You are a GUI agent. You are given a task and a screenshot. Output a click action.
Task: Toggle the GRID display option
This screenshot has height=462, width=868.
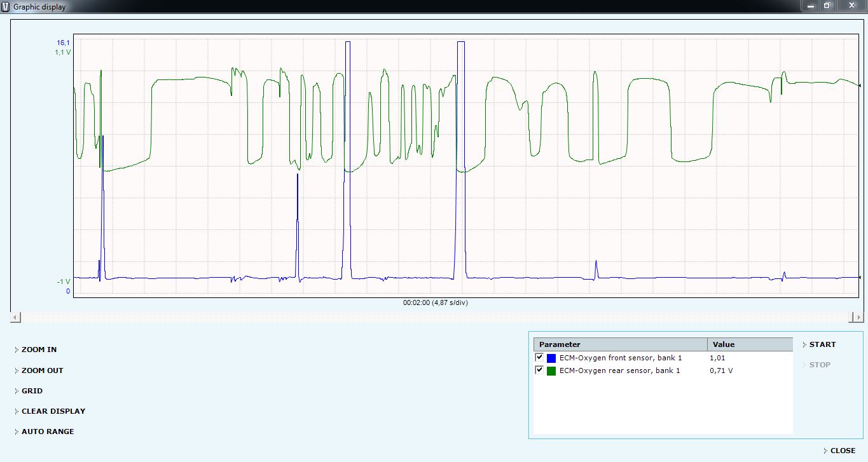[x=32, y=391]
